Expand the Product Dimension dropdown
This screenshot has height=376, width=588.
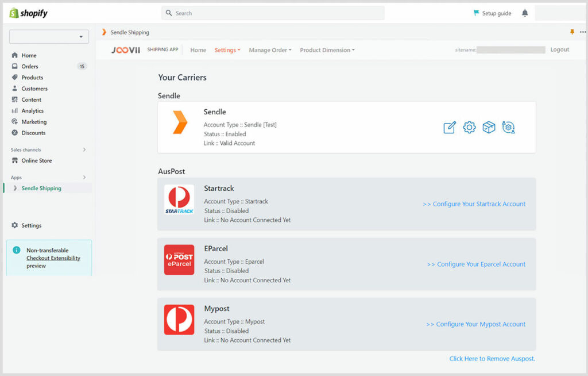tap(327, 50)
